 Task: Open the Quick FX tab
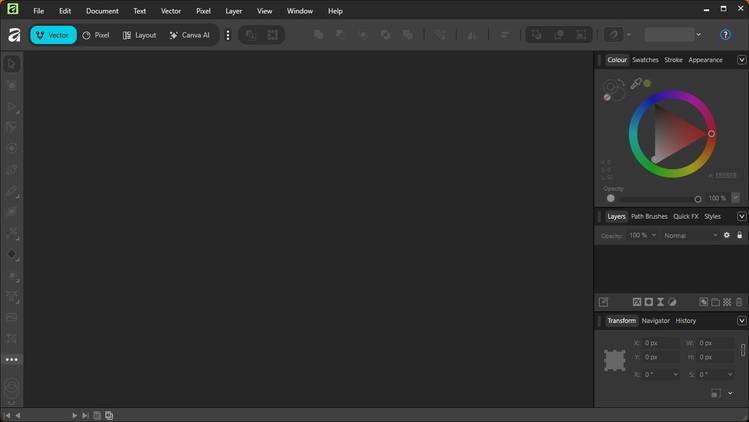[x=685, y=216]
